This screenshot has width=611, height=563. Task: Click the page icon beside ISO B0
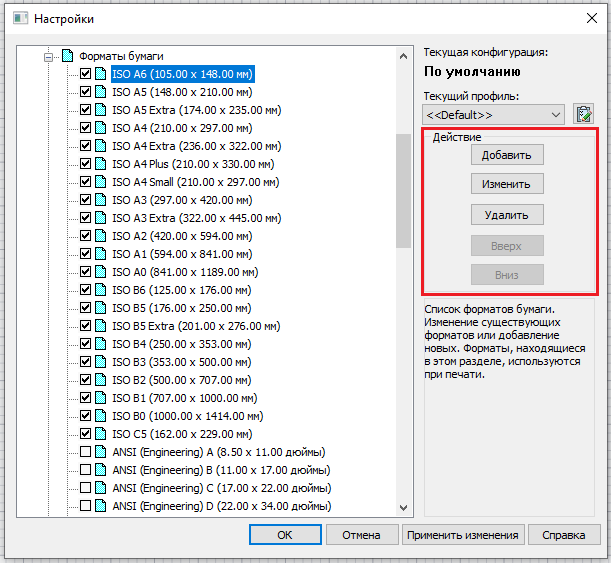[x=100, y=416]
